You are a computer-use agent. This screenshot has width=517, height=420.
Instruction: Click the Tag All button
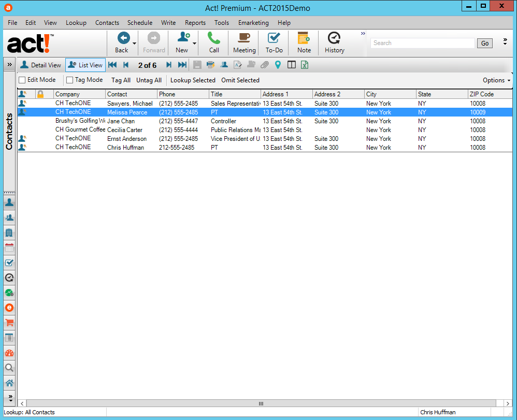pos(121,80)
